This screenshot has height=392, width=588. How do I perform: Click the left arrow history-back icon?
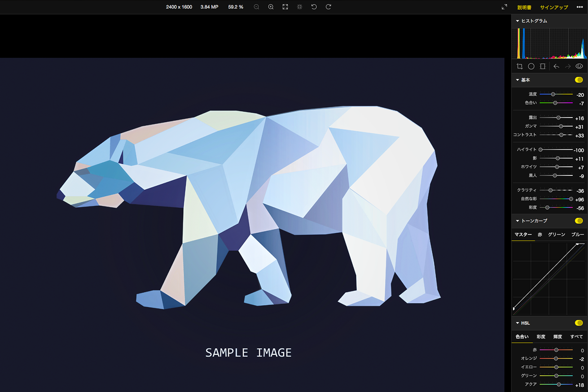(556, 66)
